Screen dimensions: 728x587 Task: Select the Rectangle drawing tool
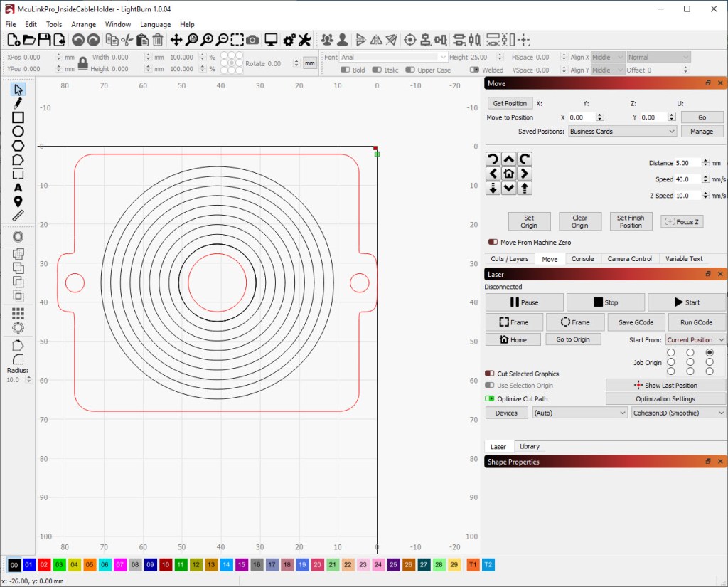(x=18, y=117)
